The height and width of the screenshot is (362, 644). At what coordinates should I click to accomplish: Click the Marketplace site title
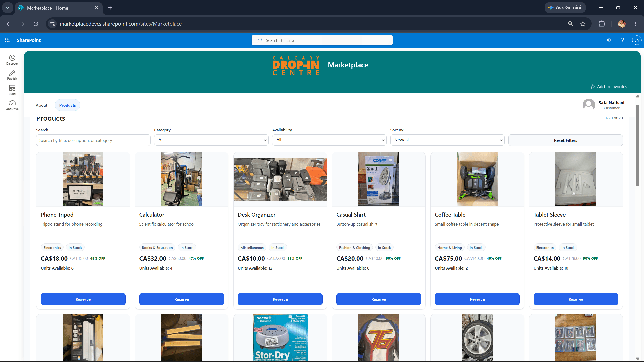coord(348,65)
